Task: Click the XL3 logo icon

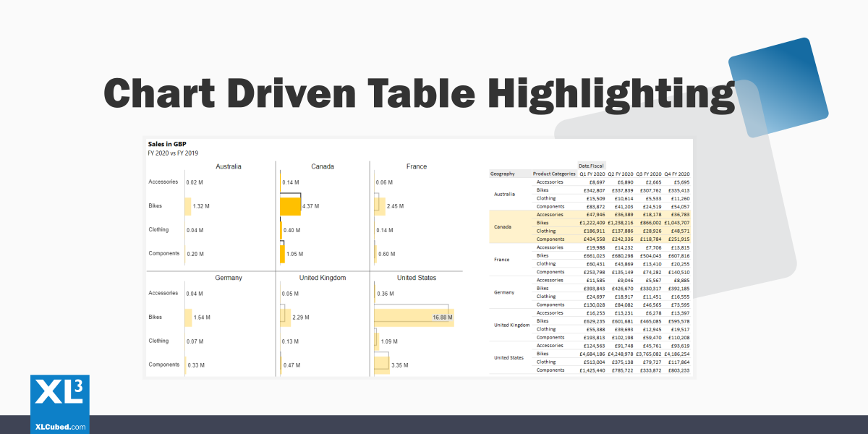Action: tap(59, 396)
